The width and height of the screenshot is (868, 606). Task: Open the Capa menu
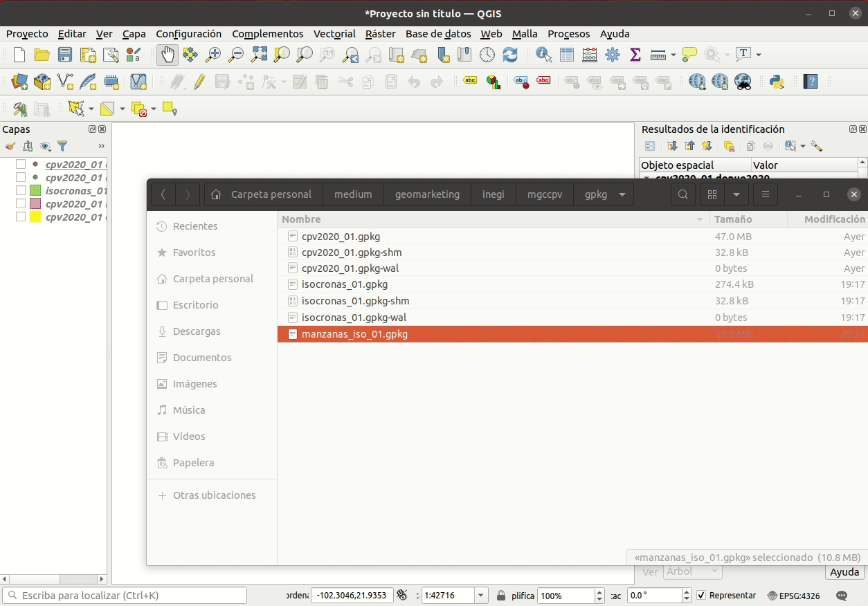pos(134,33)
